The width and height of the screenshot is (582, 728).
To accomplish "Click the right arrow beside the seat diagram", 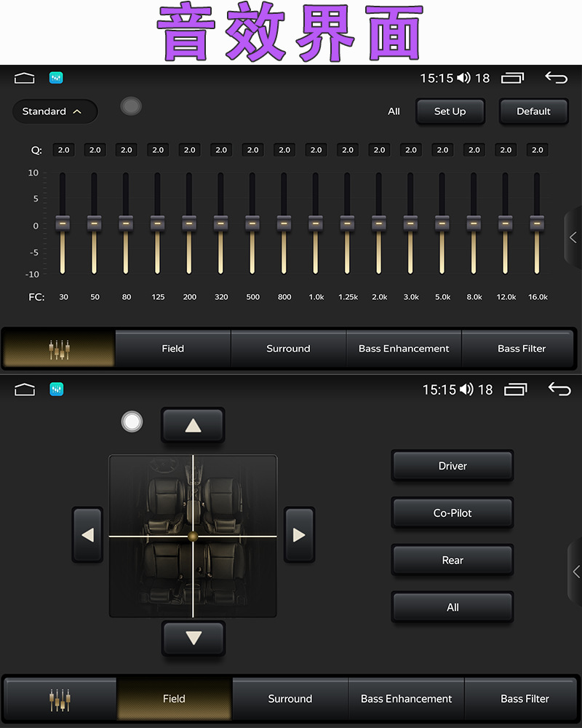I will (x=299, y=535).
